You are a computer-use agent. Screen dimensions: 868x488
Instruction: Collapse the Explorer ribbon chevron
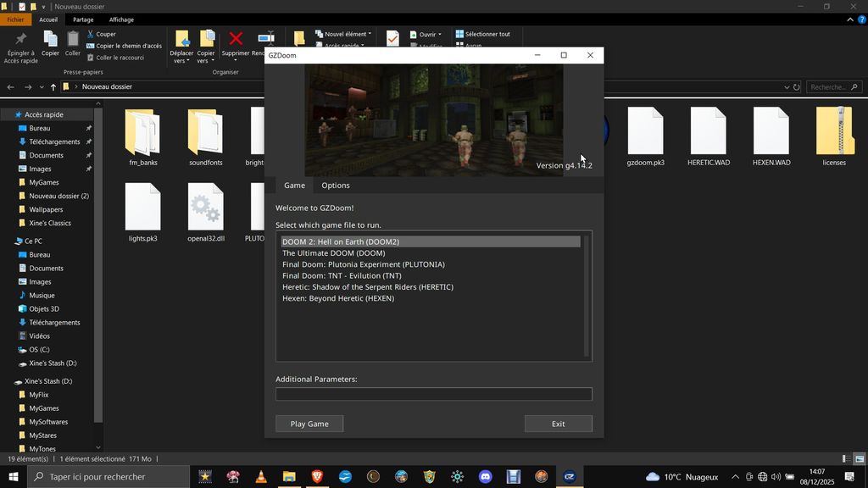point(849,19)
